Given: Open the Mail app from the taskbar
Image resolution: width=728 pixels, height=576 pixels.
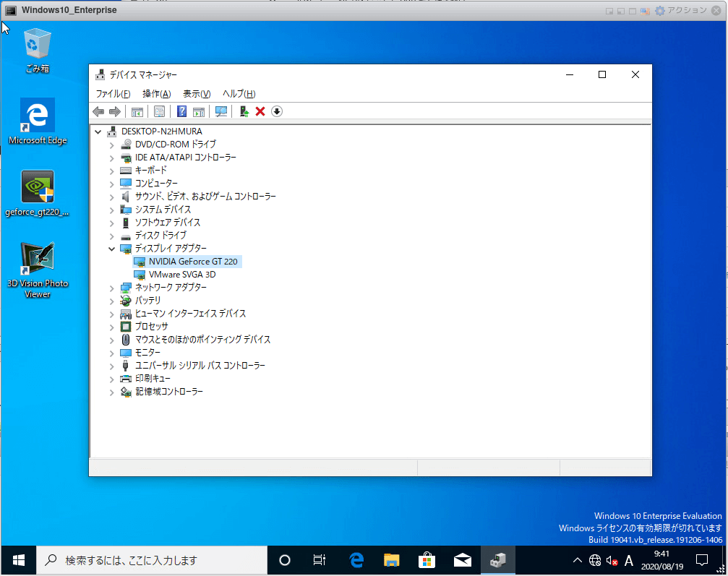Looking at the screenshot, I should coord(463,560).
